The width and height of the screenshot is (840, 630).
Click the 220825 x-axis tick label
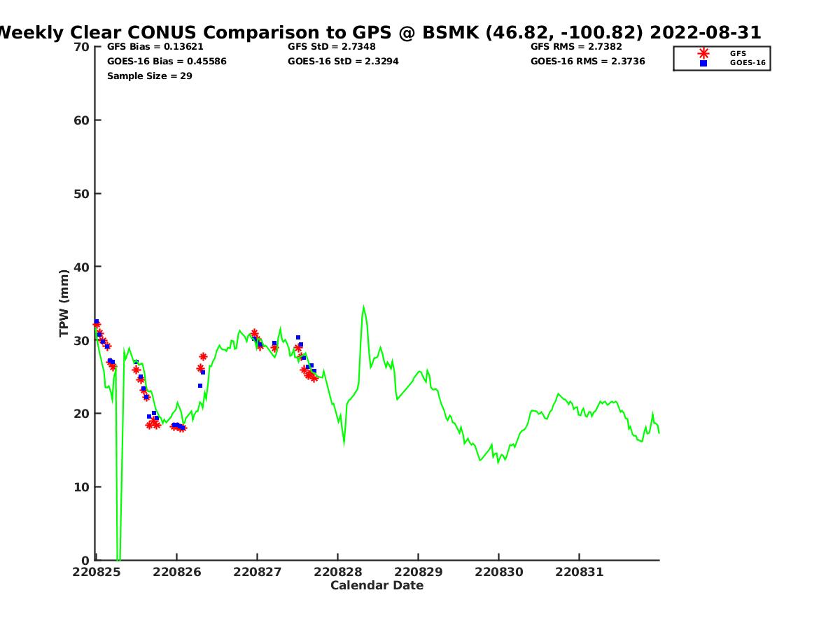coord(96,572)
